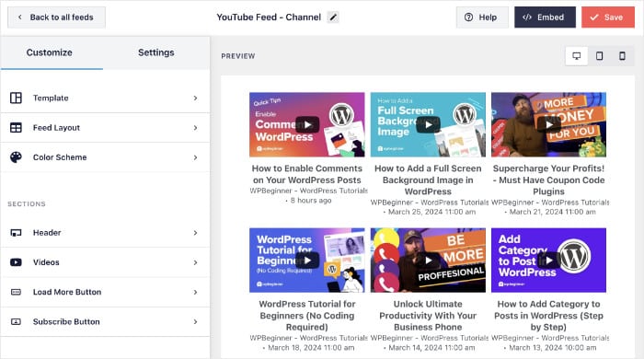This screenshot has width=644, height=359.
Task: Click the Subscribe Button icon
Action: coord(16,321)
